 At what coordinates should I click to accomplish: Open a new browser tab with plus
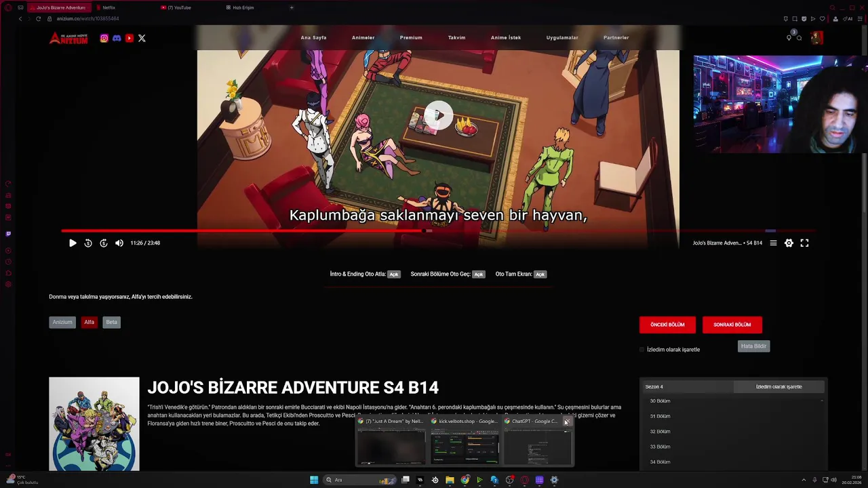pos(292,7)
